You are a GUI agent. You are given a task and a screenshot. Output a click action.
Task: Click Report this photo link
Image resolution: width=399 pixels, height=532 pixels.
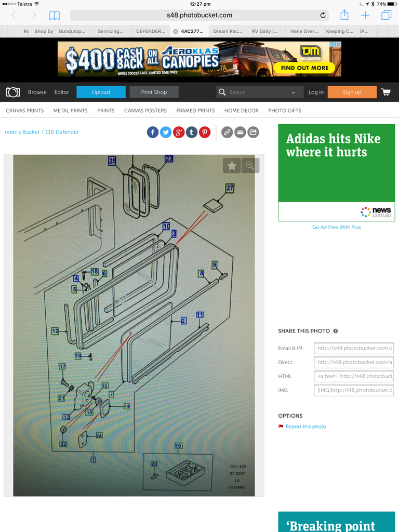[305, 427]
